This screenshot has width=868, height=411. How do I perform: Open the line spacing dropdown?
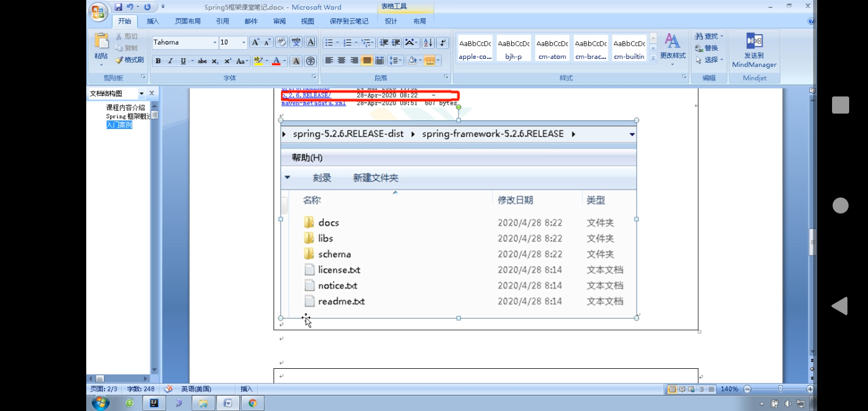(395, 61)
